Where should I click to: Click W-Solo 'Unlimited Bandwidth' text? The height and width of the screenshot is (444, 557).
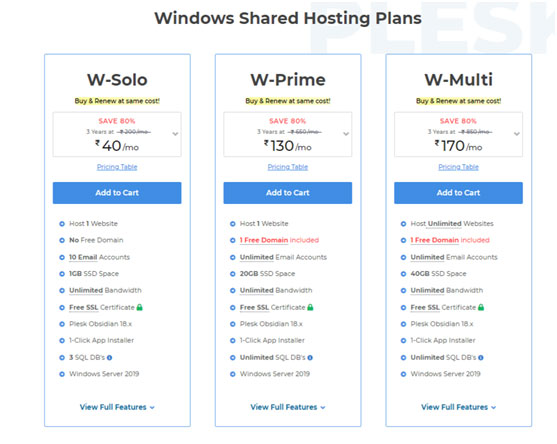point(105,291)
